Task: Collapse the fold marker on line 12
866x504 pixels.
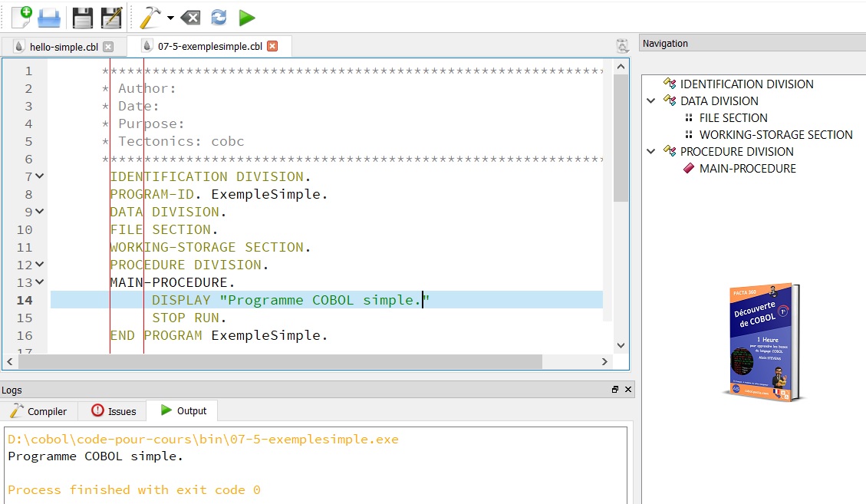Action: pos(39,264)
